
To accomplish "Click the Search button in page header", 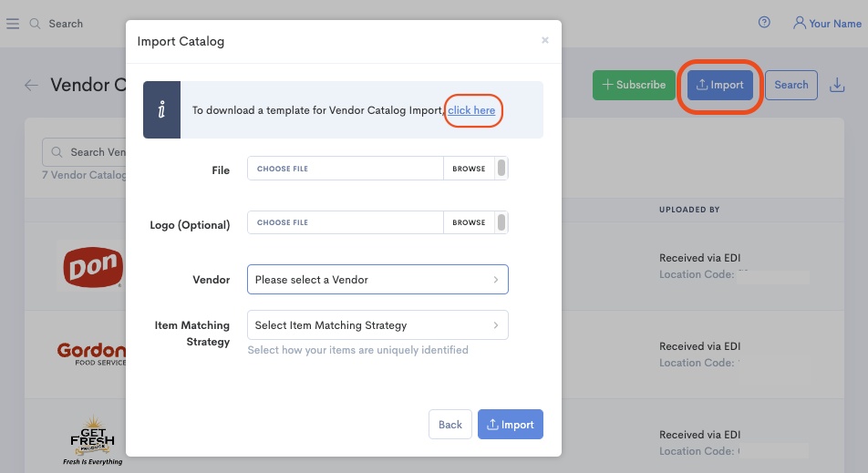I will (x=790, y=85).
